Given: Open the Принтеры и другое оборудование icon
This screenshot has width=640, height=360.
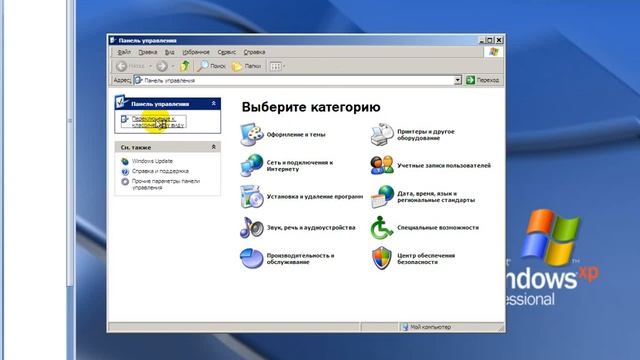Looking at the screenshot, I should pyautogui.click(x=382, y=134).
